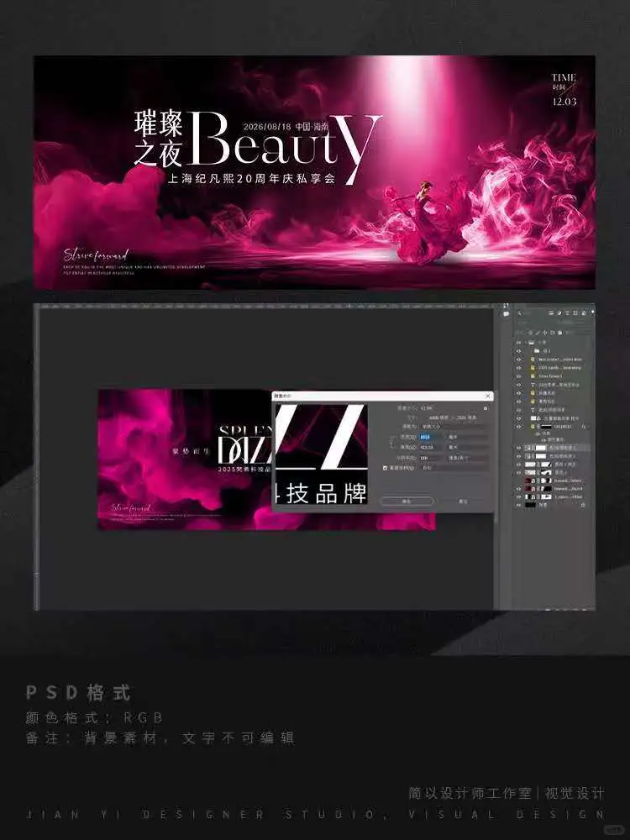Select the Strive forward layer name
The image size is (630, 840).
[x=551, y=376]
